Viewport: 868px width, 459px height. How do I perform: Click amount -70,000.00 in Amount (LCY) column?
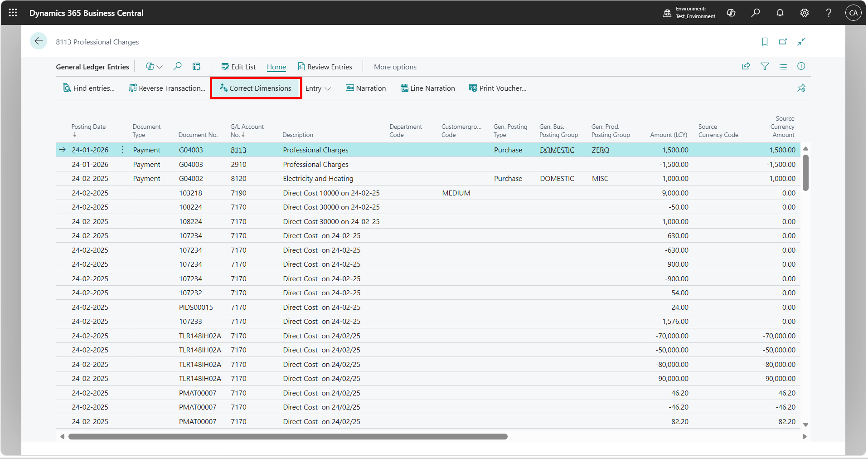click(x=672, y=336)
